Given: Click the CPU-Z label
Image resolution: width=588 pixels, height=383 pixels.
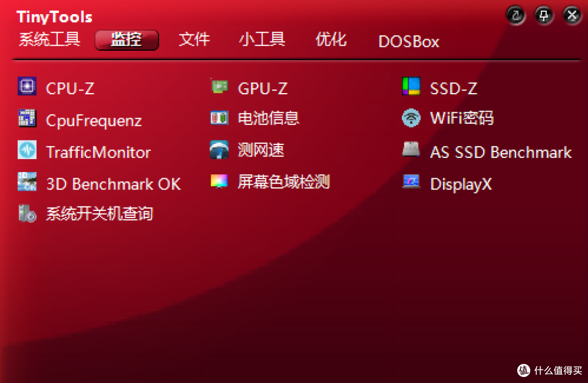Looking at the screenshot, I should point(70,88).
